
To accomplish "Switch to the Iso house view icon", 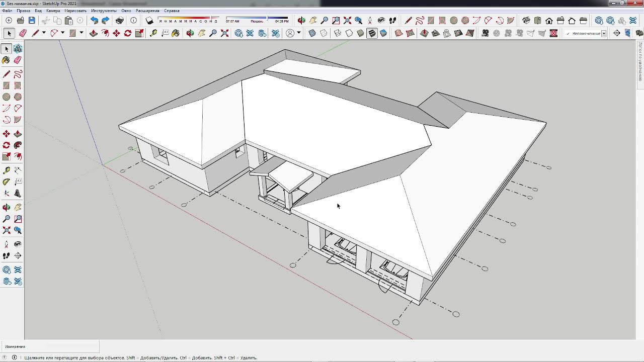I will 526,21.
